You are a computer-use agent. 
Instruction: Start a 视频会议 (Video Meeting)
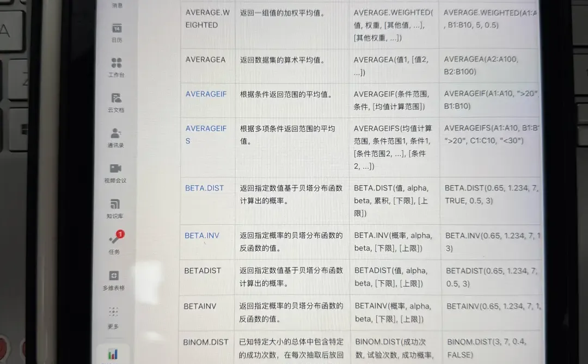pyautogui.click(x=114, y=170)
